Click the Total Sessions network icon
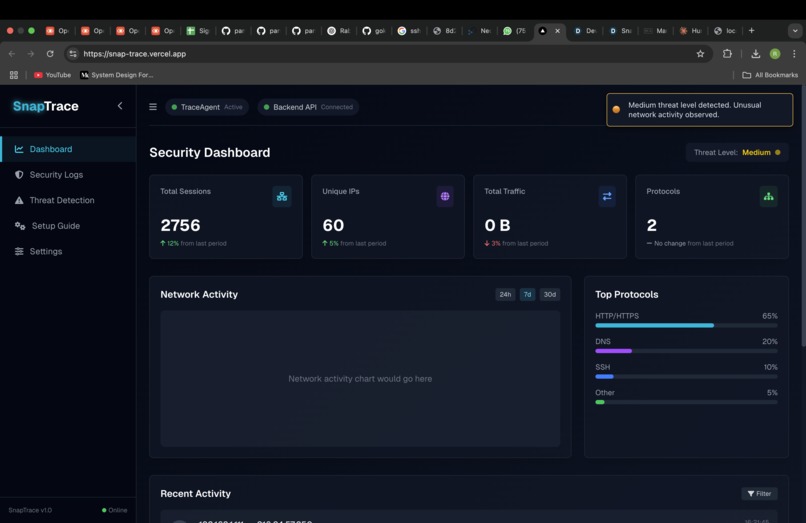The image size is (806, 523). 282,196
